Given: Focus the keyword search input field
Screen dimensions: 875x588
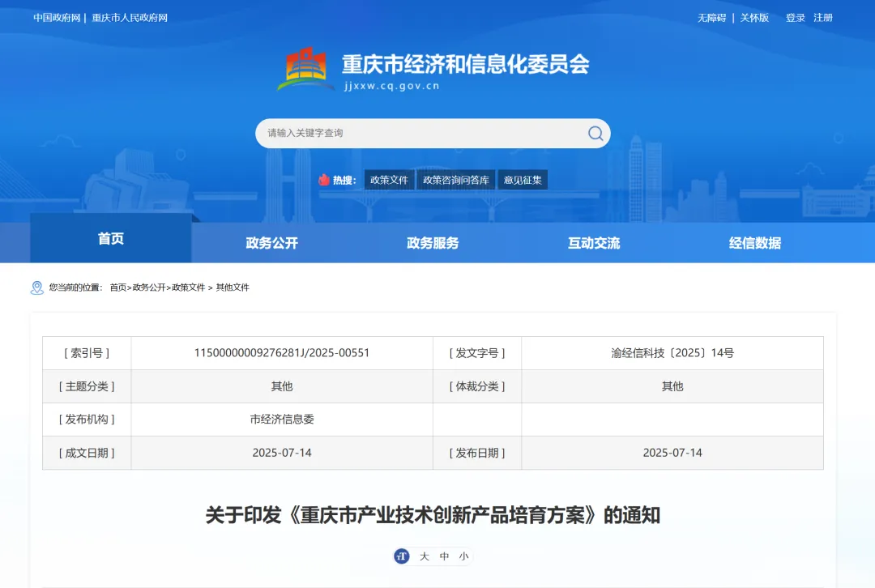Looking at the screenshot, I should [x=421, y=134].
